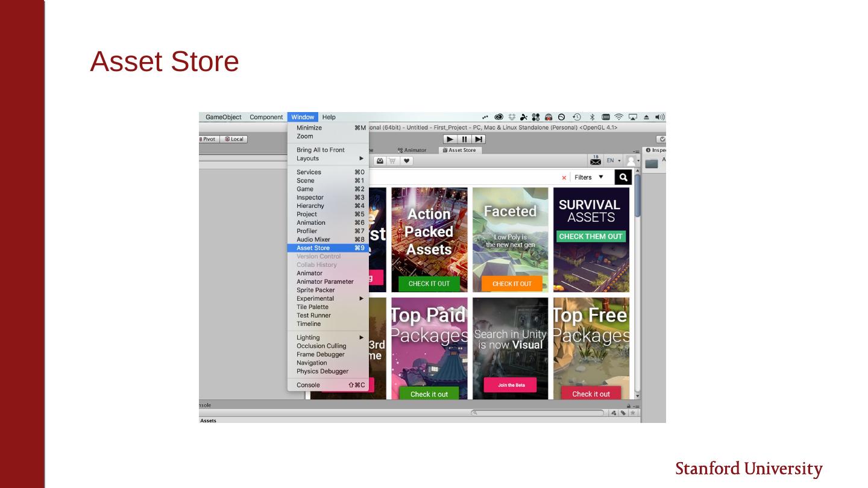Click Check It Out on Action Packed Assets
Viewport: 868px width, 488px height.
pos(429,284)
